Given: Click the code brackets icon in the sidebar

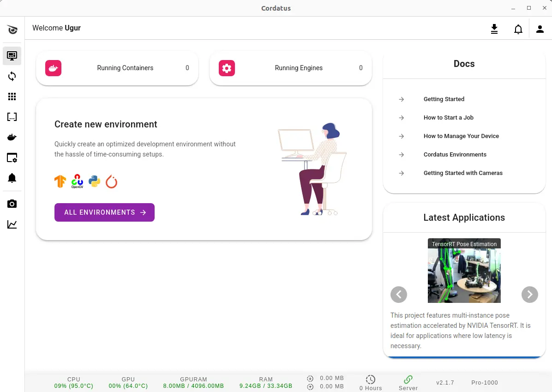Looking at the screenshot, I should [x=12, y=117].
